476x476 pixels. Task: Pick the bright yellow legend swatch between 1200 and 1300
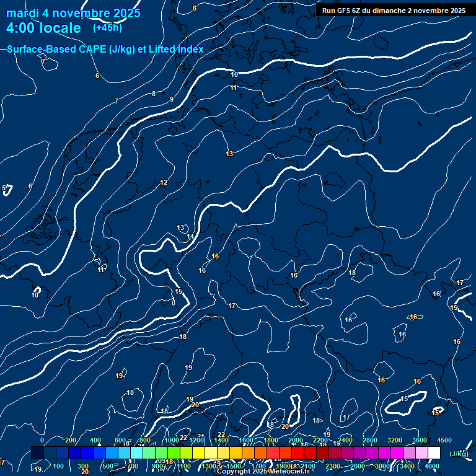tap(198, 452)
